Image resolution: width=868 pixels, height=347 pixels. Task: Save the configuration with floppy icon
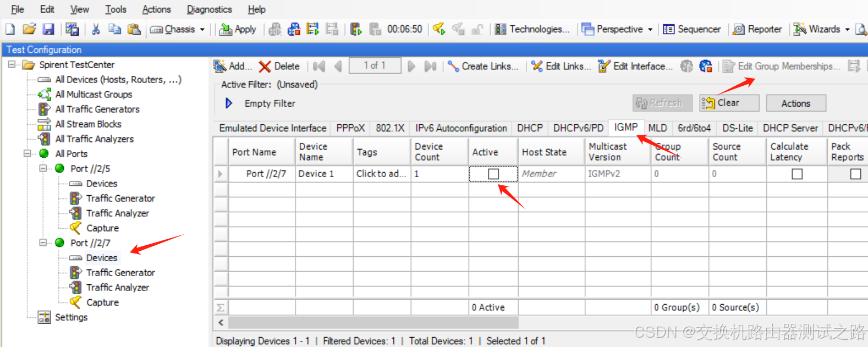point(48,29)
